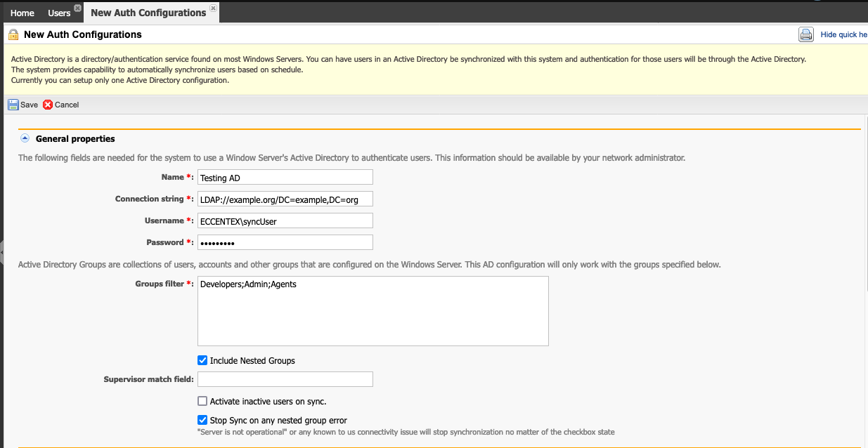Enable Activate inactive users on sync
868x448 pixels.
tap(202, 402)
